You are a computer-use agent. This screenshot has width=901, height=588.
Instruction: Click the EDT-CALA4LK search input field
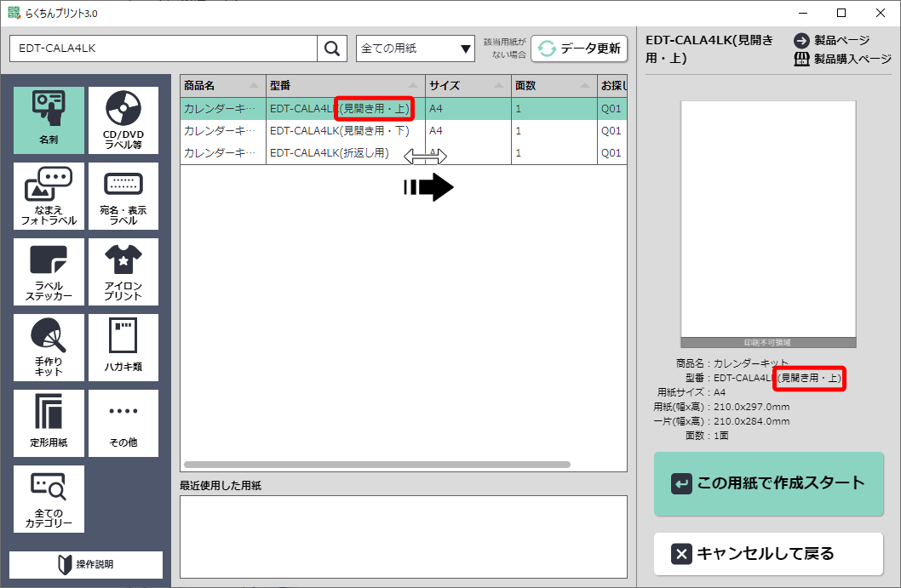click(164, 49)
